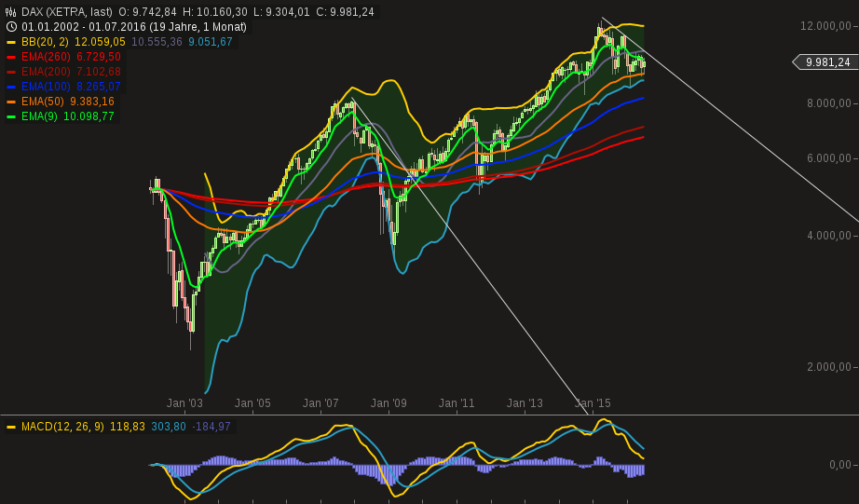This screenshot has height=504, width=859.
Task: Click Bollinger middle value 10.555,36
Action: [157, 42]
